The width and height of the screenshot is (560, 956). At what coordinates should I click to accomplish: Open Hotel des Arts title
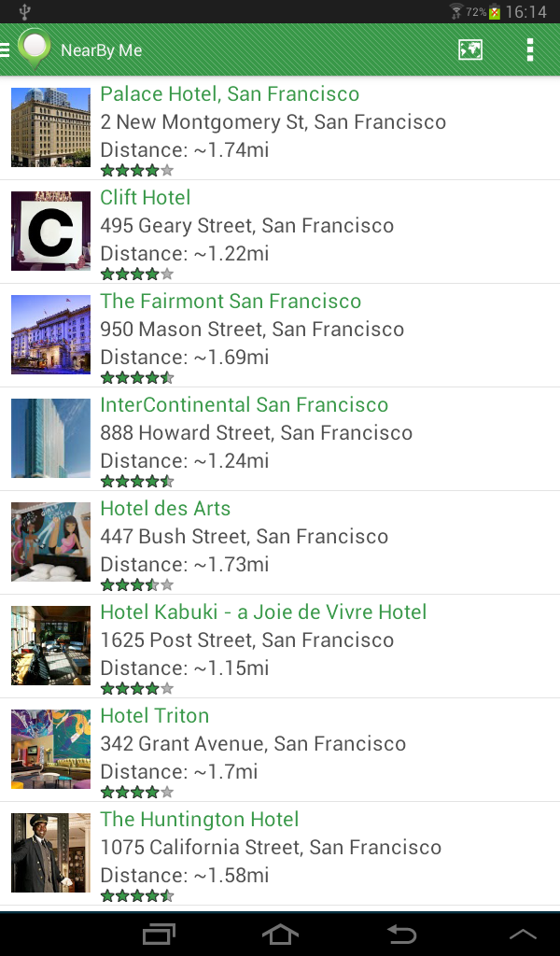click(x=165, y=509)
